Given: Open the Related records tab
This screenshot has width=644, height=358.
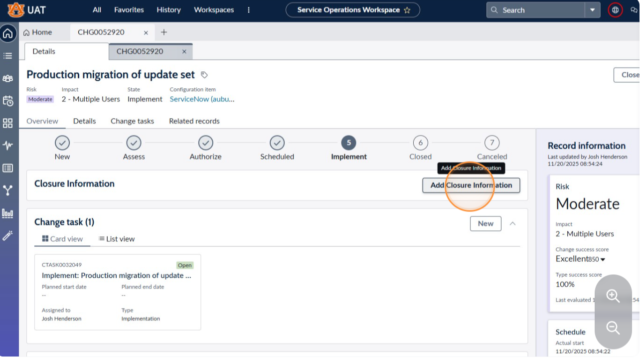Looking at the screenshot, I should click(194, 121).
